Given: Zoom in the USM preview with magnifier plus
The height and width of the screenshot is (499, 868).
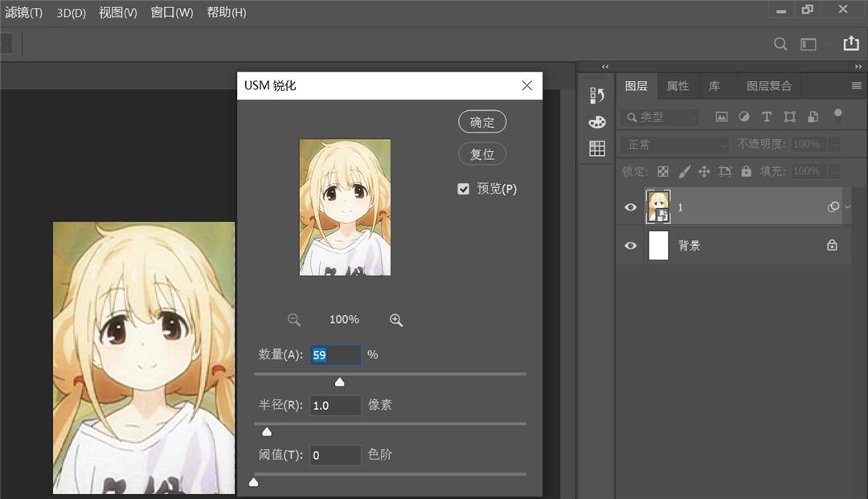Looking at the screenshot, I should point(396,319).
